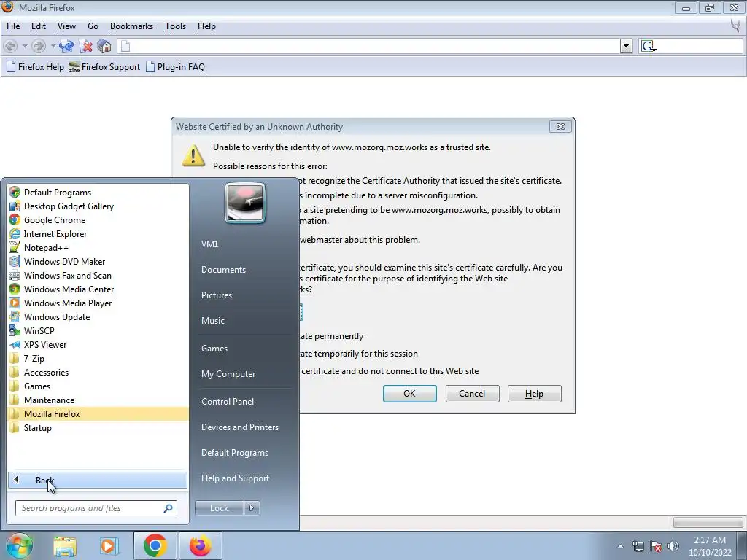Open Windows Explorer from taskbar
Viewport: 747px width, 560px height.
65,545
